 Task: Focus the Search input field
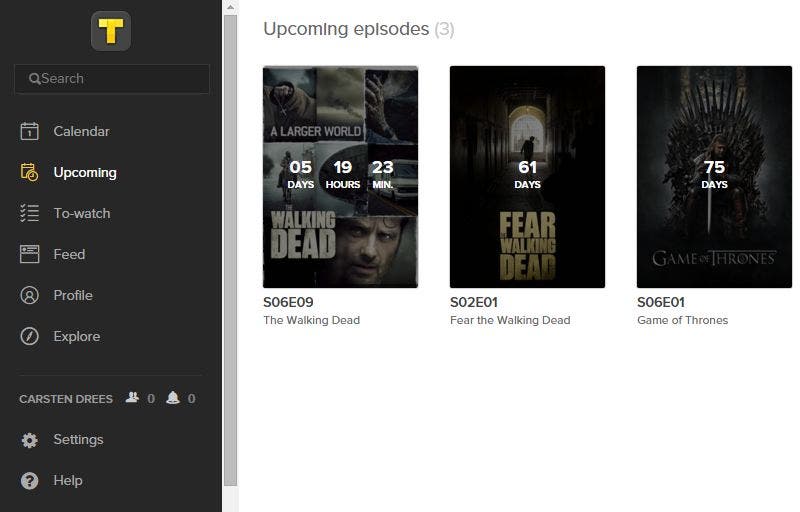[112, 79]
